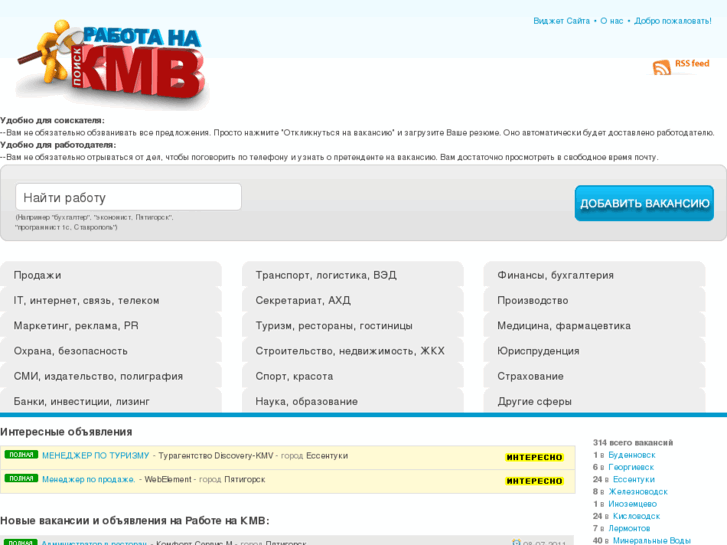Image resolution: width=727 pixels, height=545 pixels.
Task: Click the Работа на КМВ site logo
Action: (112, 63)
